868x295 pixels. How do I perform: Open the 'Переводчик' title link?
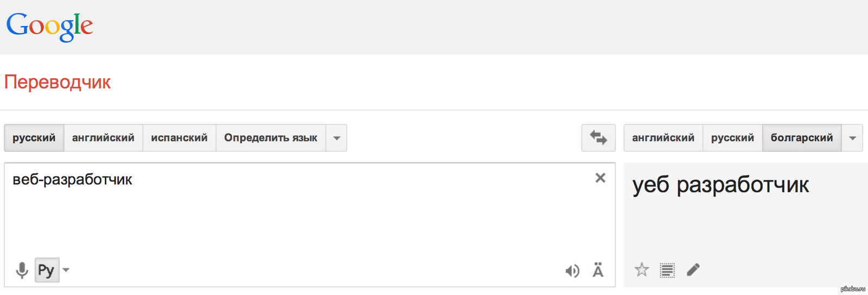(58, 82)
